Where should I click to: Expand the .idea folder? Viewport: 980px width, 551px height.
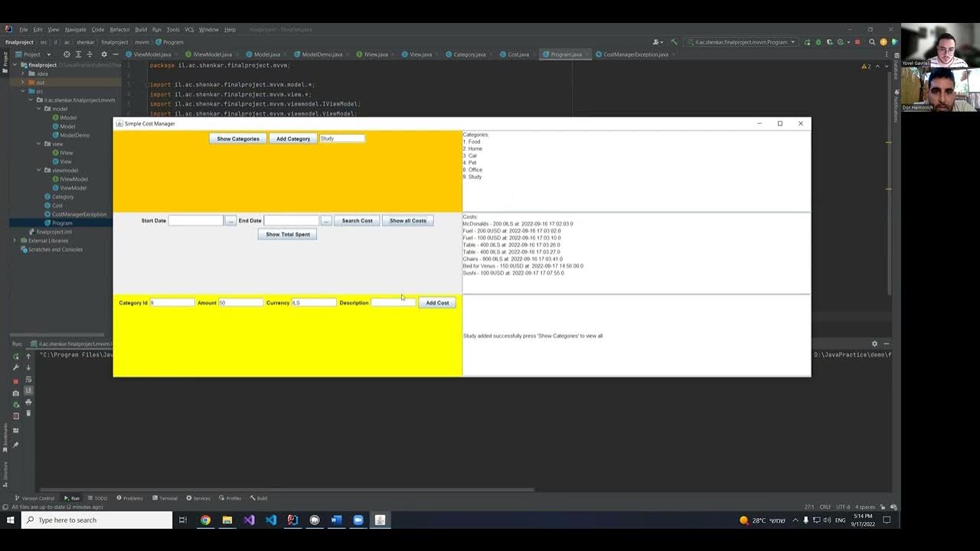[23, 73]
